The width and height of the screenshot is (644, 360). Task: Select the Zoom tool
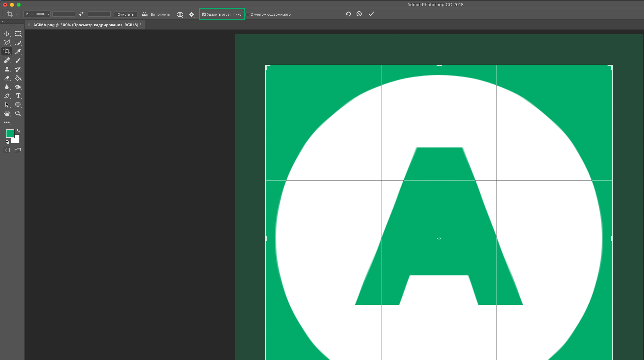pyautogui.click(x=18, y=113)
